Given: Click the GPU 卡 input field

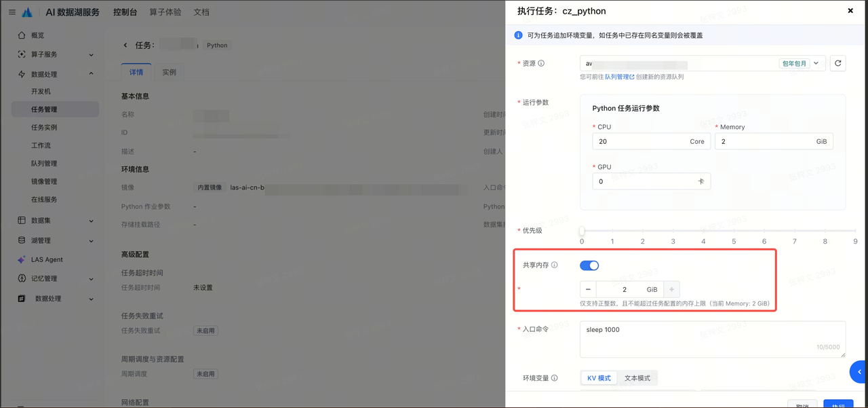Looking at the screenshot, I should [x=651, y=181].
